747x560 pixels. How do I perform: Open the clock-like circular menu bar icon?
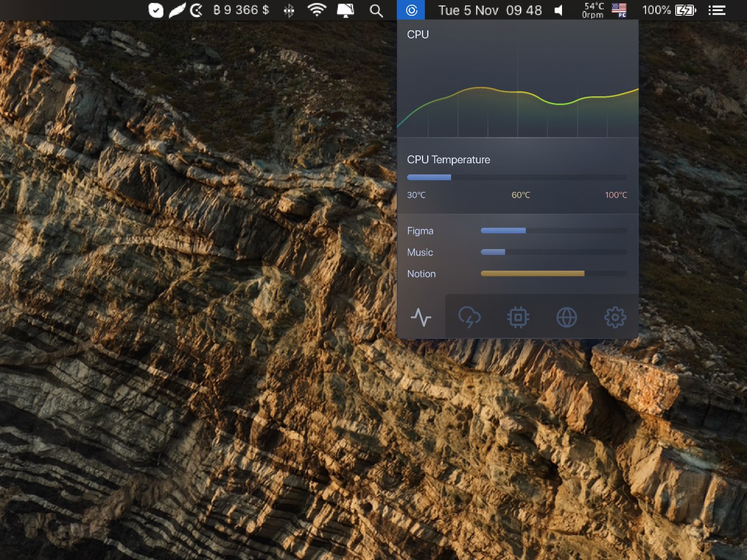197,10
